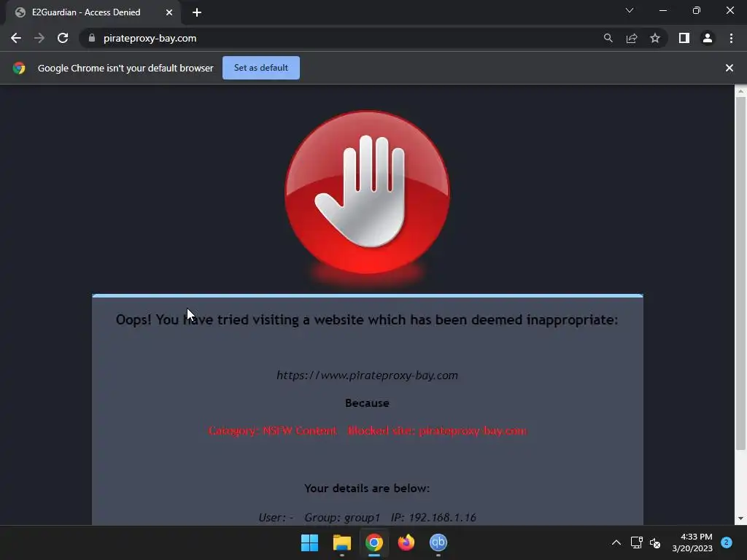
Task: Click the blocked URL https://www.pirateproxy-bay.com
Action: pyautogui.click(x=368, y=376)
